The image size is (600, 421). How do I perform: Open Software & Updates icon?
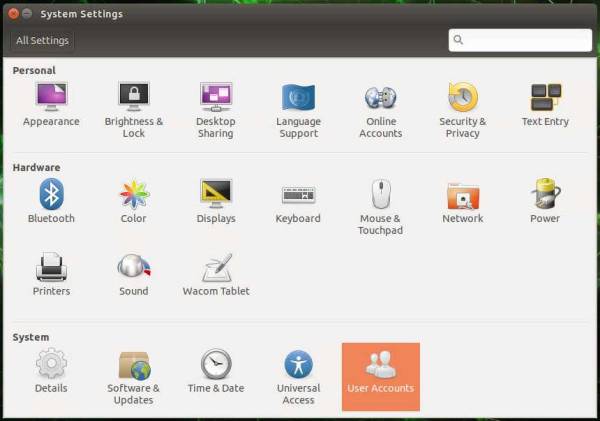pos(134,366)
